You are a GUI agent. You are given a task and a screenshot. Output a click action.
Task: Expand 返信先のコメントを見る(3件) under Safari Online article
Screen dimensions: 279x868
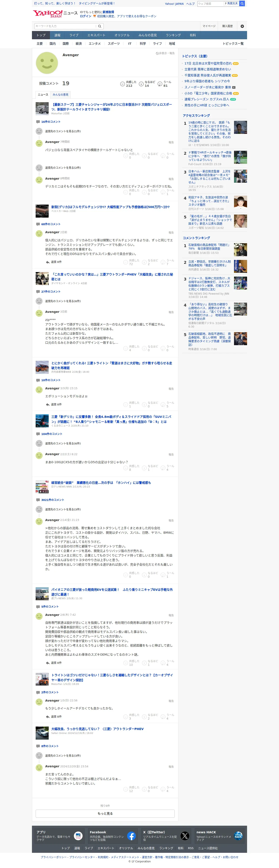click(63, 755)
